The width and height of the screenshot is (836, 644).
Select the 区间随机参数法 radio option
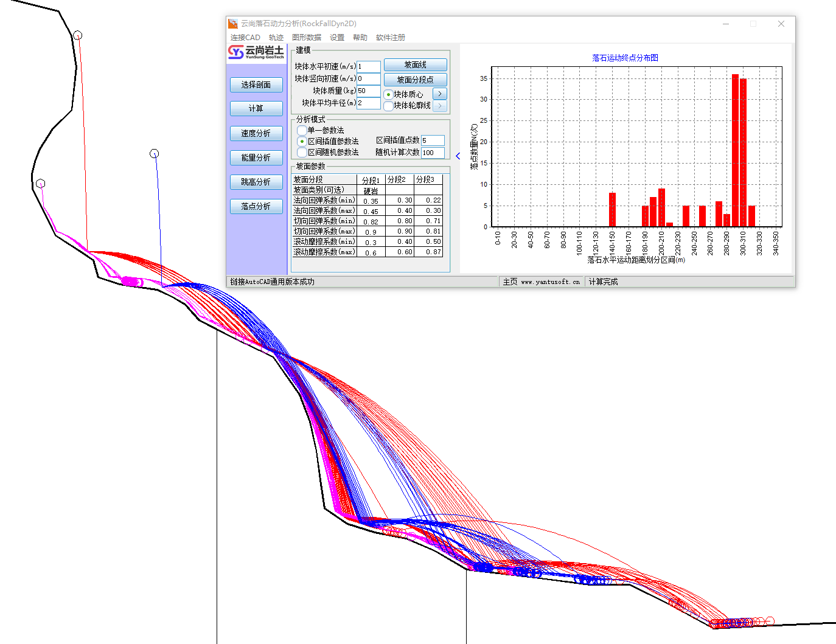(302, 153)
